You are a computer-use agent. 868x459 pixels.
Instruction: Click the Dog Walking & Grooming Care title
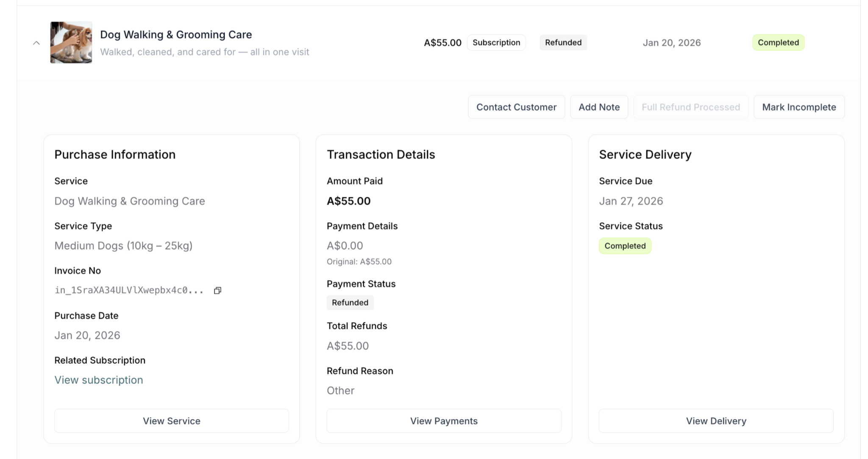(176, 35)
